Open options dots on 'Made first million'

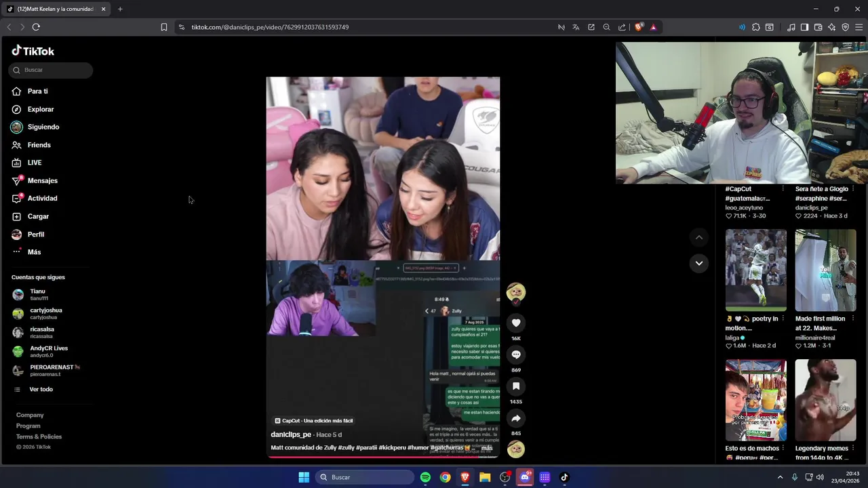coord(852,319)
